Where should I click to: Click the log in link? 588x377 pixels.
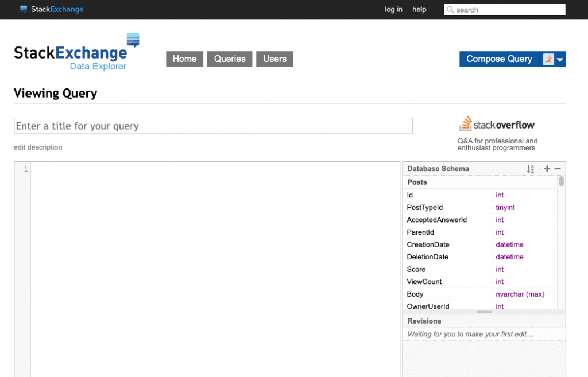[393, 10]
